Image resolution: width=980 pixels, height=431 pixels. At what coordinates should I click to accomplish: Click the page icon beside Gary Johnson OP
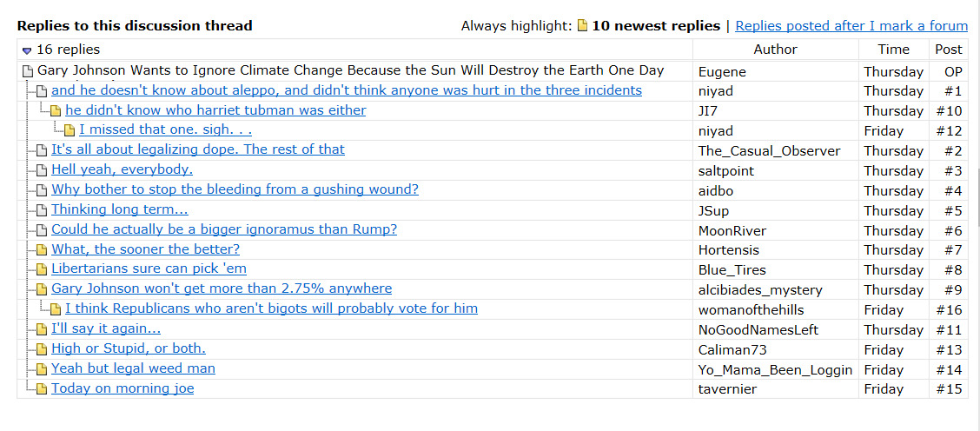pos(28,71)
